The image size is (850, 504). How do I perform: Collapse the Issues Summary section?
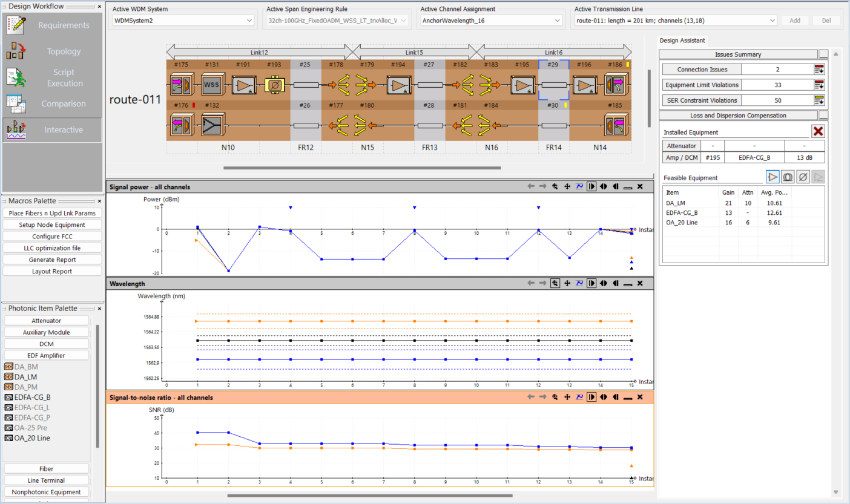coord(823,54)
